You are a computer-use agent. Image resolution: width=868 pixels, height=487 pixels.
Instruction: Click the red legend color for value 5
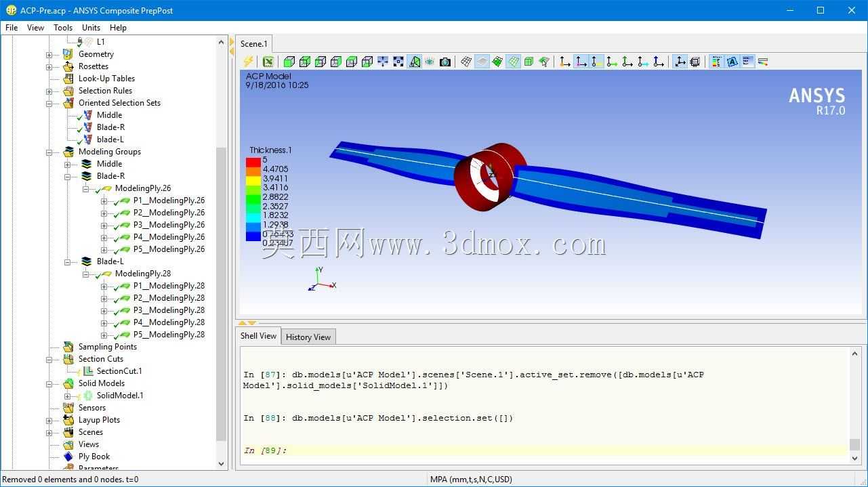tap(253, 162)
